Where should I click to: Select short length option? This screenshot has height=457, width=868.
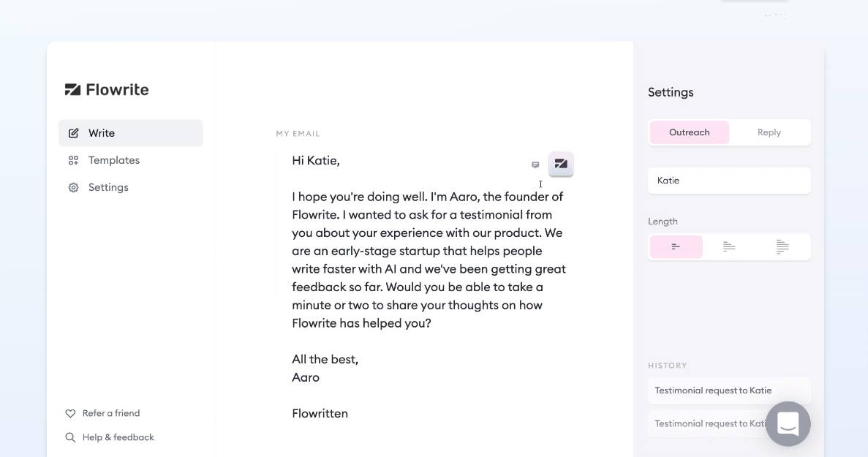click(676, 247)
